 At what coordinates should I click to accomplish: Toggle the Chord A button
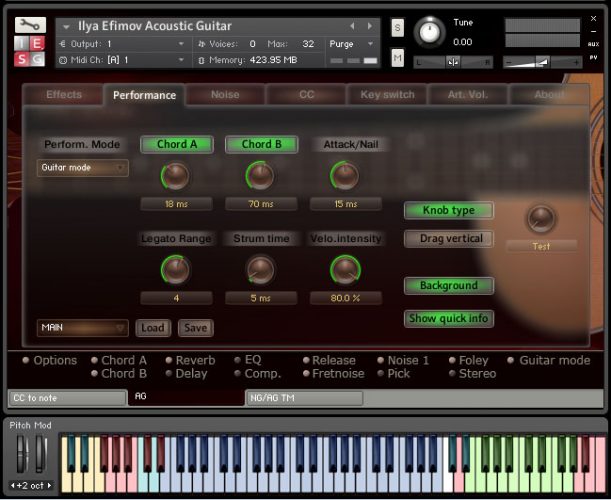[176, 144]
